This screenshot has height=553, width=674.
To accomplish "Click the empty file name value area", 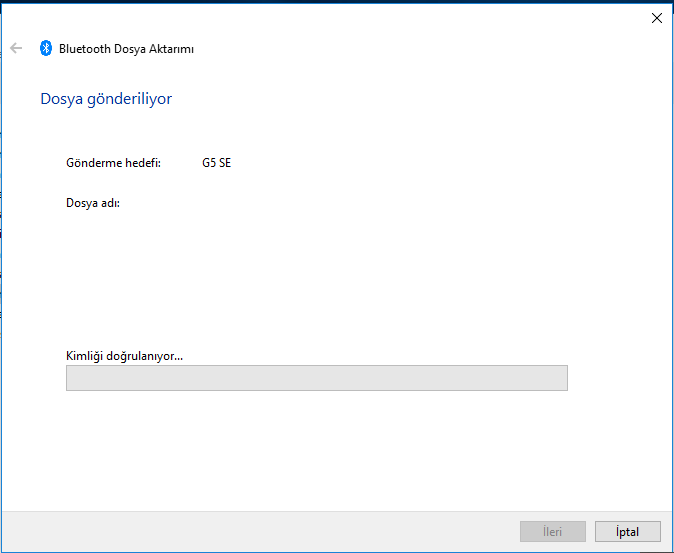I will click(300, 203).
